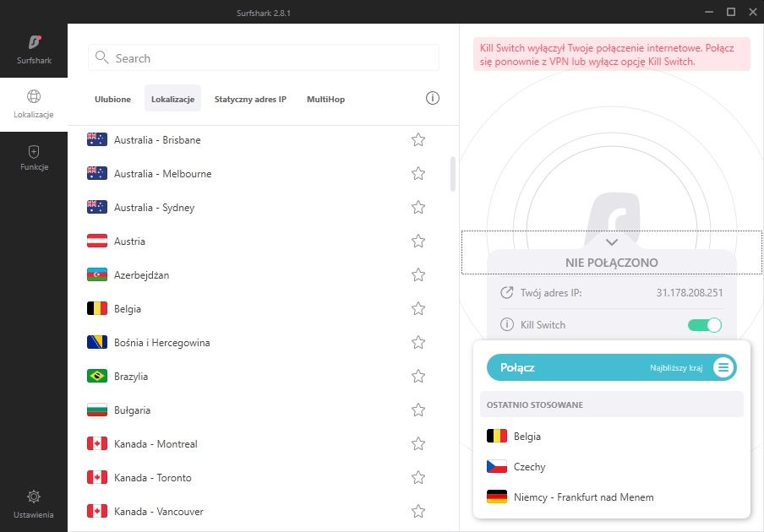Click the Bułgaria flag icon
Screen dimensions: 764x532
pyautogui.click(x=97, y=410)
